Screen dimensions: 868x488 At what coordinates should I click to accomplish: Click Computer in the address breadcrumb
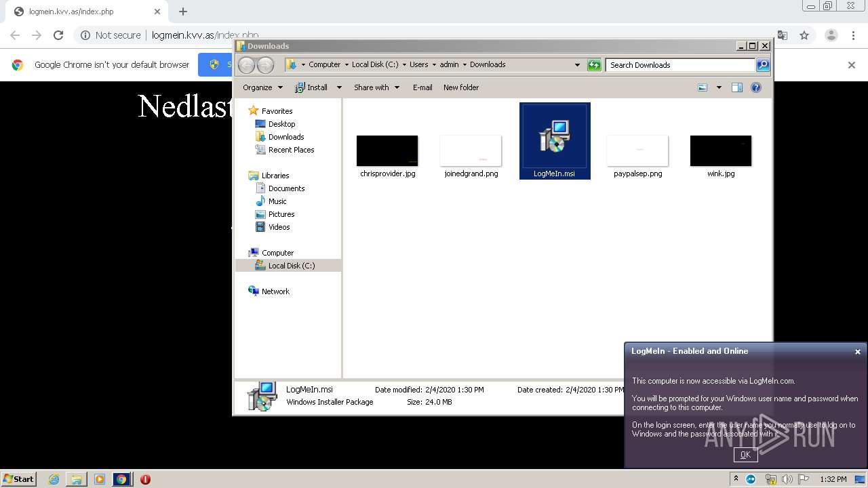[324, 65]
